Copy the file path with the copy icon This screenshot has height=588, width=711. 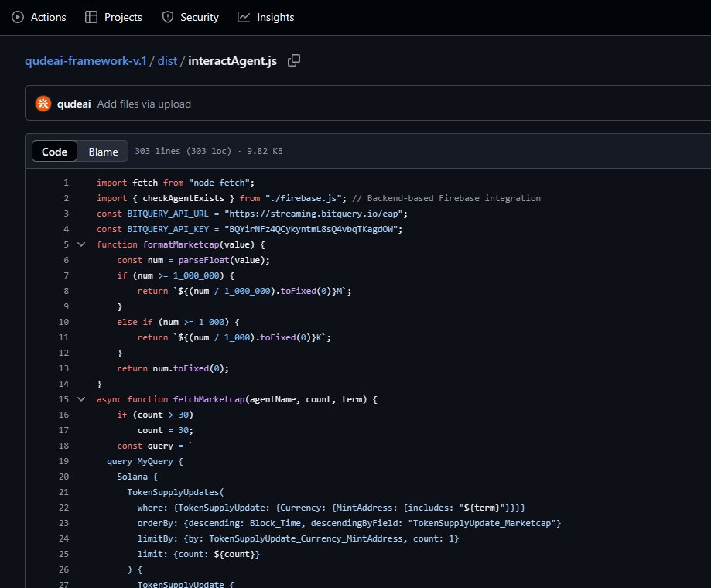(294, 60)
